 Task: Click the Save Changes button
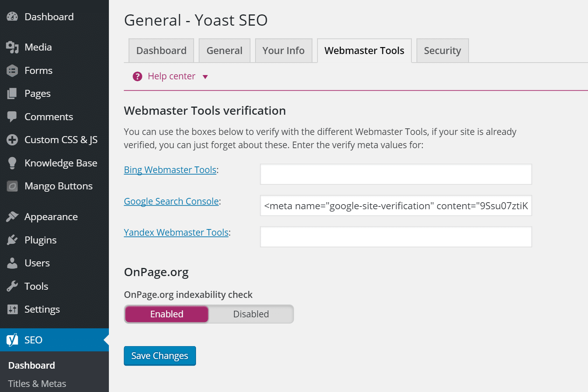click(x=160, y=356)
